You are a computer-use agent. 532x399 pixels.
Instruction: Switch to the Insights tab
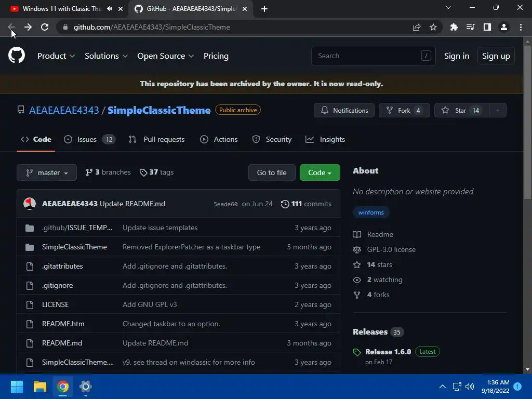pos(325,139)
